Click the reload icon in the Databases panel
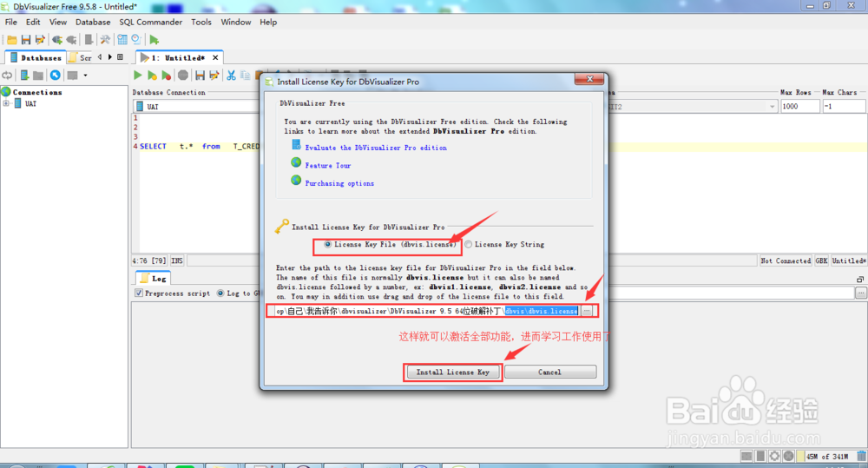The image size is (868, 468). [7, 76]
